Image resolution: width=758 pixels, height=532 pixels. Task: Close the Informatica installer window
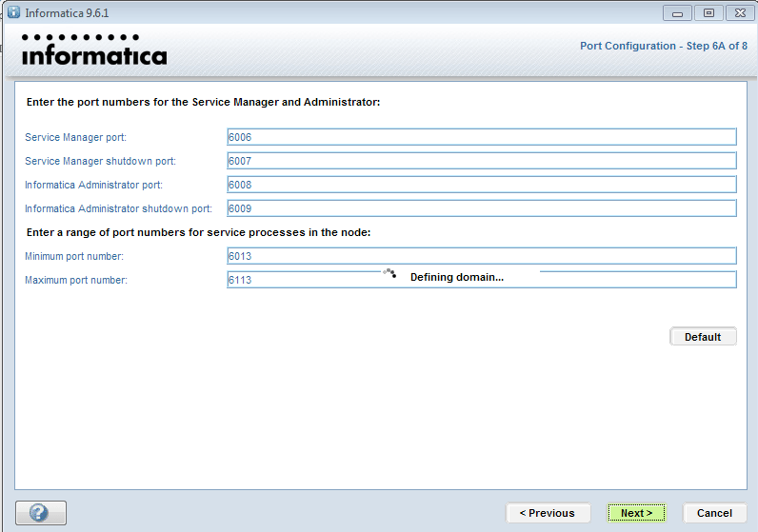[740, 13]
